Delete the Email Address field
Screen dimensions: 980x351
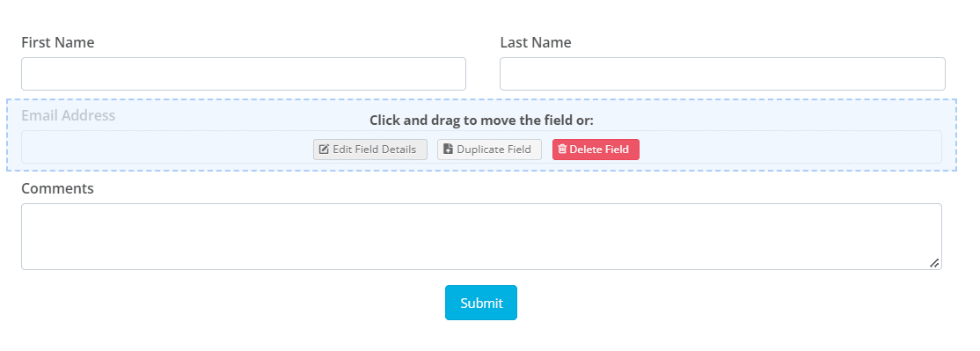[596, 150]
